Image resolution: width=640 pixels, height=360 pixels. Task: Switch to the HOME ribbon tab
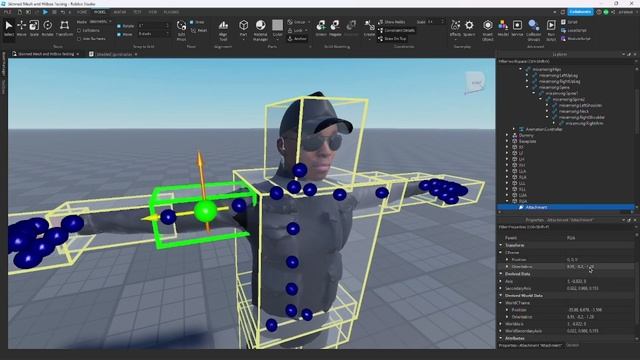point(82,12)
